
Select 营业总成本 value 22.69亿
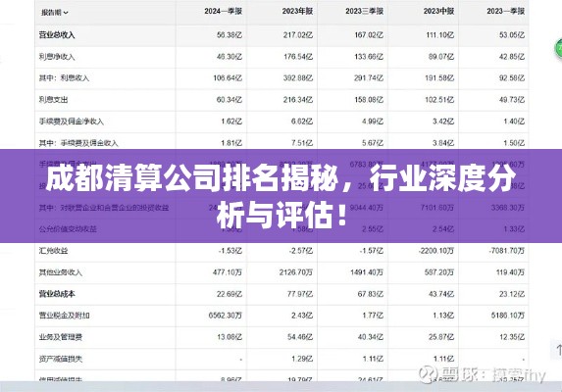pos(230,294)
